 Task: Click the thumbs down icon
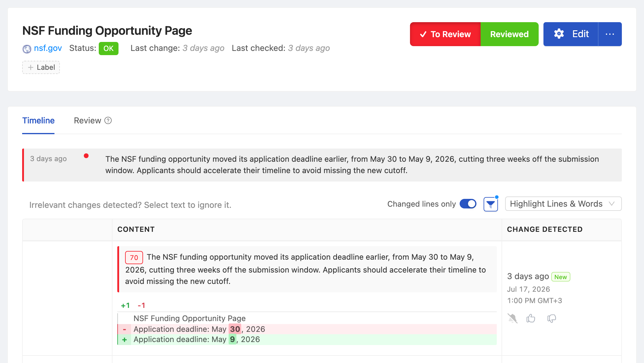coord(552,318)
